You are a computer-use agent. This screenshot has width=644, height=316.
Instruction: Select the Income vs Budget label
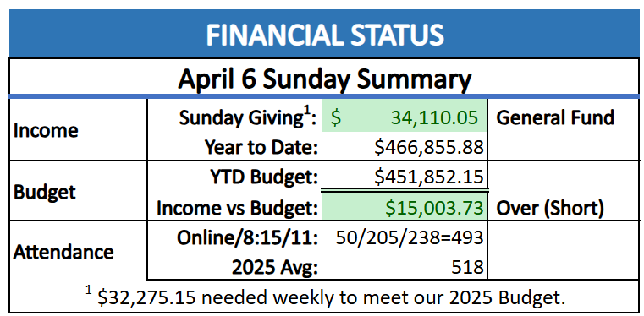[x=238, y=208]
